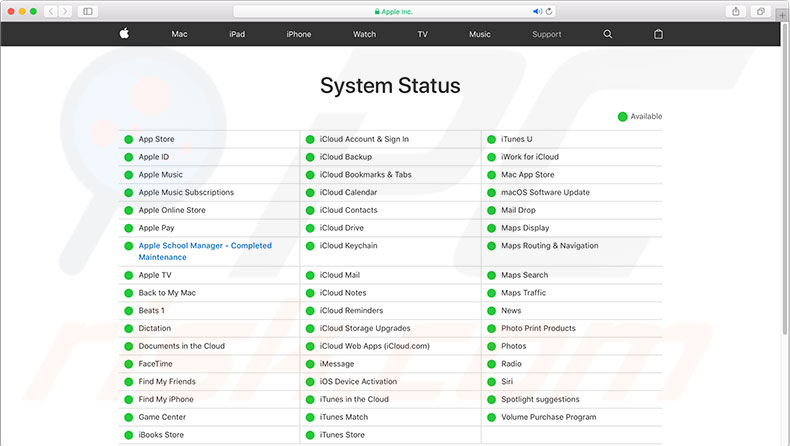Add a new tab with plus button
The width and height of the screenshot is (790, 446).
tap(782, 15)
